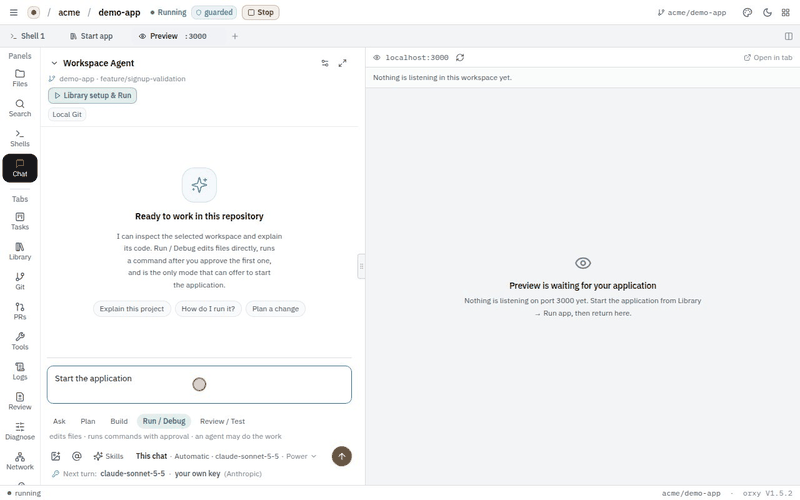This screenshot has height=500, width=800.
Task: Switch to Shell 1 tab
Action: [28, 36]
